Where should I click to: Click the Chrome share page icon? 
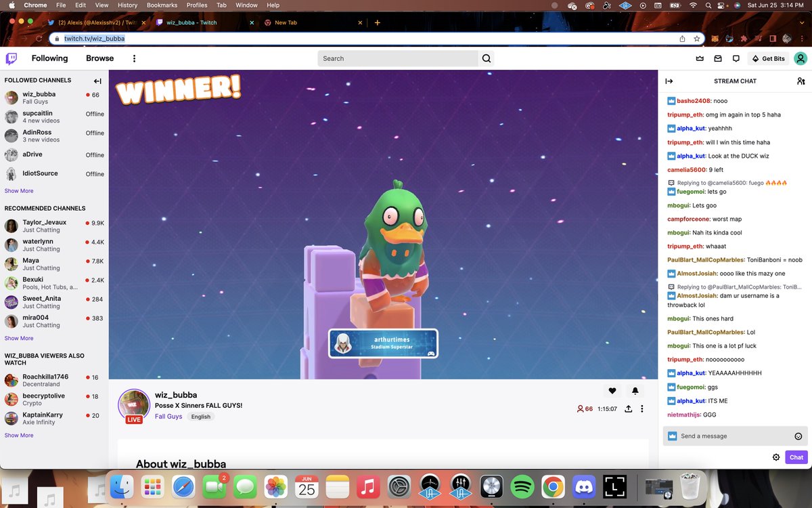click(683, 39)
